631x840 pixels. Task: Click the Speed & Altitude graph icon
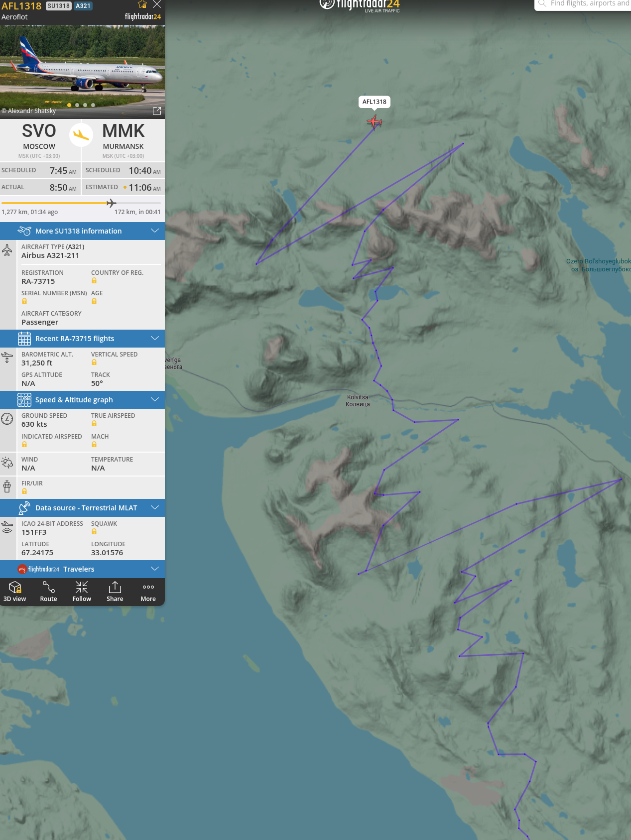[24, 400]
